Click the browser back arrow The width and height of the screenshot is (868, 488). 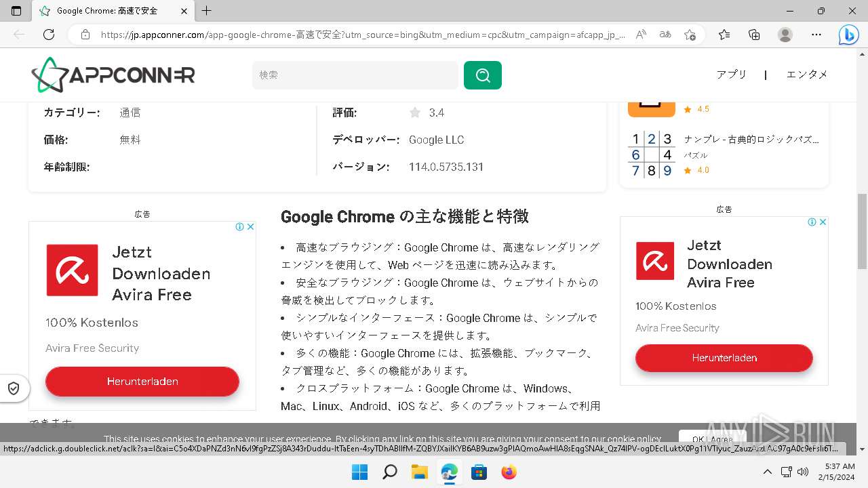(x=19, y=35)
